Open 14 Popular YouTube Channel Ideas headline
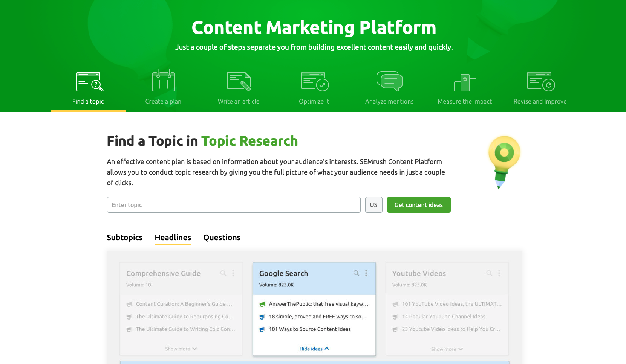This screenshot has height=364, width=626. point(444,317)
